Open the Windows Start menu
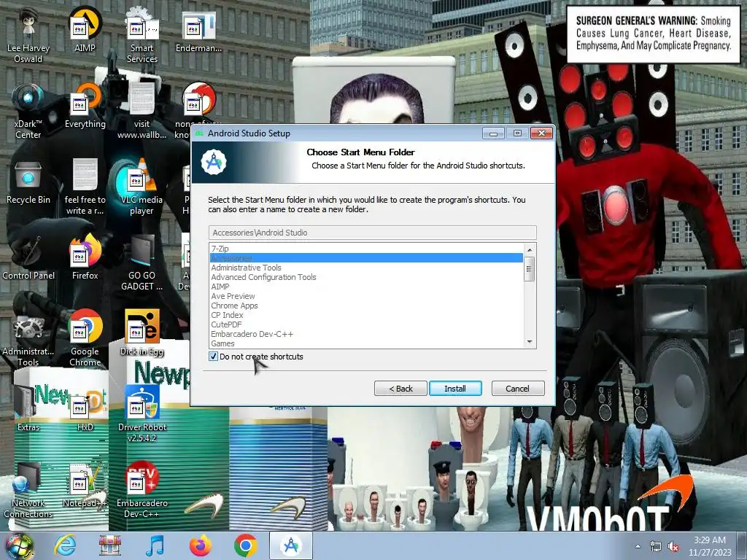This screenshot has height=560, width=747. pos(19,545)
